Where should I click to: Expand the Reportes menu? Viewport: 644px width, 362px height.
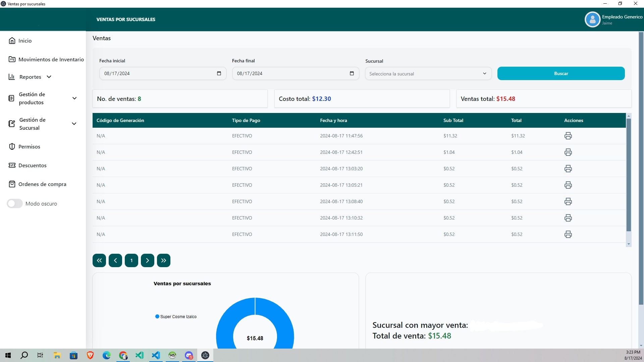30,77
